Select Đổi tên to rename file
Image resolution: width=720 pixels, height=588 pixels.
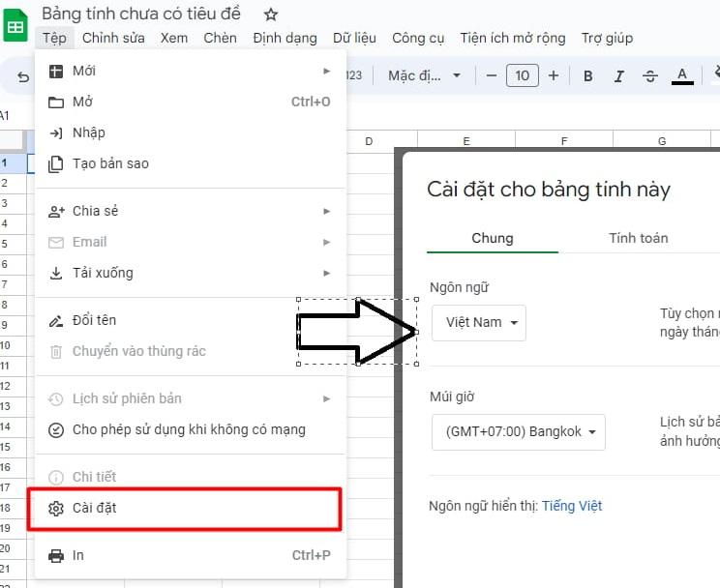coord(191,320)
